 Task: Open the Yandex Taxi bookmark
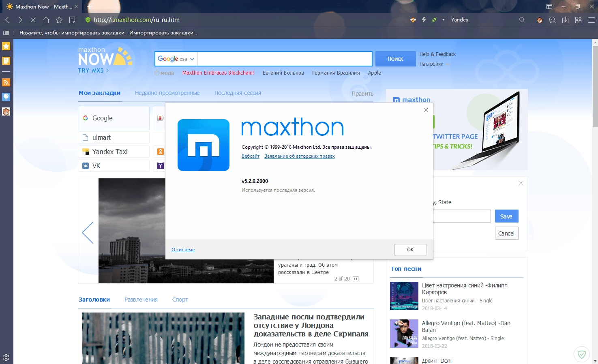pyautogui.click(x=114, y=152)
